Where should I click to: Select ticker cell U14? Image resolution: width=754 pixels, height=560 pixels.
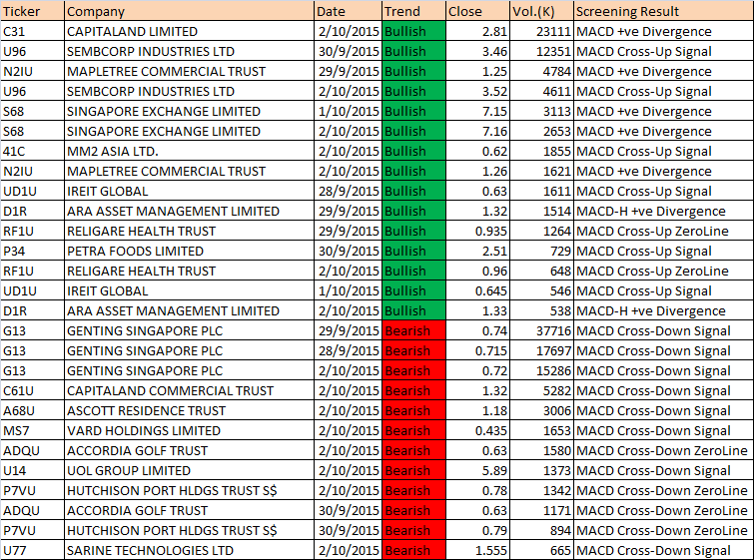32,470
